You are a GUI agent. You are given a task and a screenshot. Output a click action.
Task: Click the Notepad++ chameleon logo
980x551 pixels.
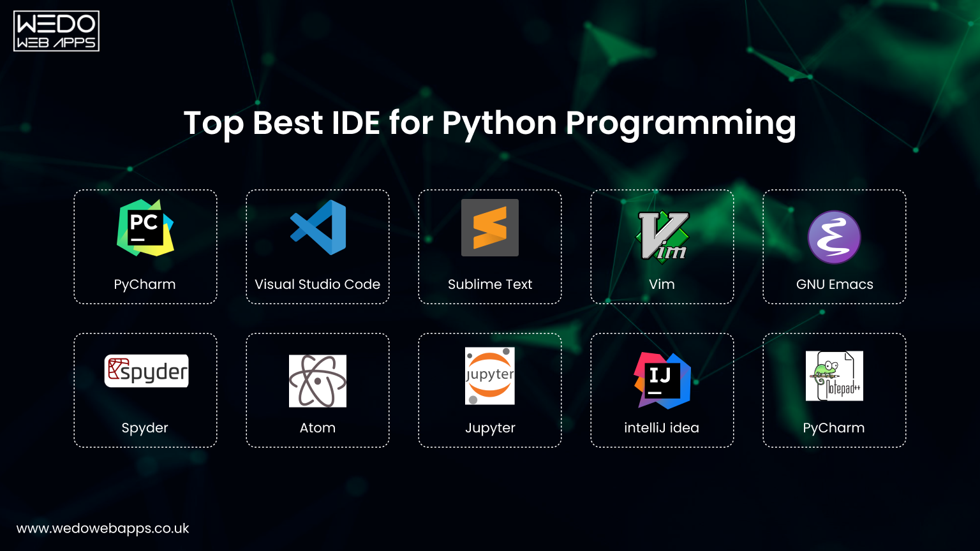(835, 376)
